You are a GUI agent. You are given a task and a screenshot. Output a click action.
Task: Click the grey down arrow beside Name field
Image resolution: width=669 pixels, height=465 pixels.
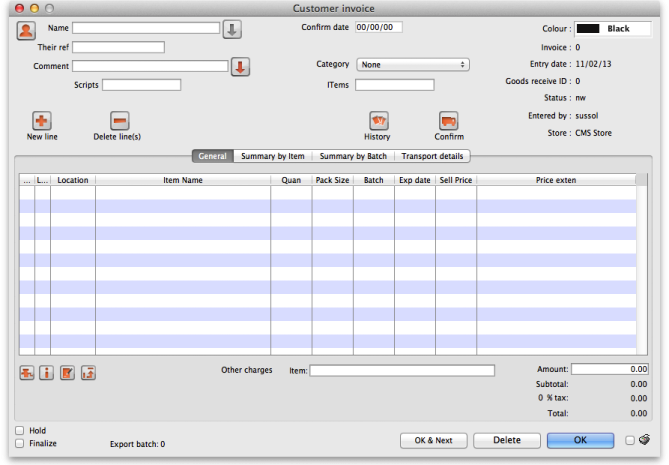(x=232, y=29)
